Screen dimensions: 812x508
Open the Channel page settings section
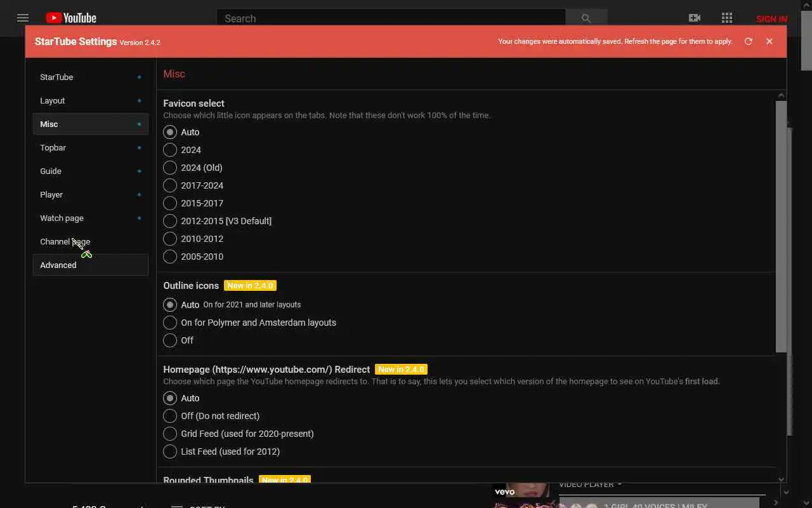tap(90, 241)
